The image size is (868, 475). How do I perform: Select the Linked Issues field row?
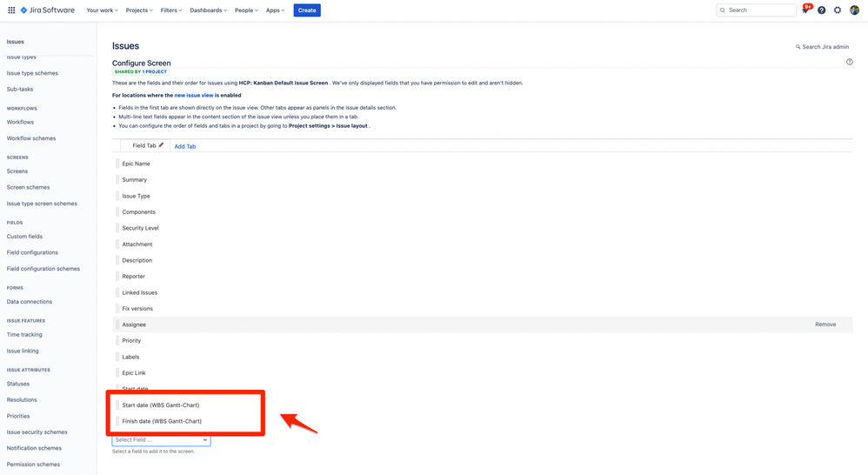(x=483, y=292)
